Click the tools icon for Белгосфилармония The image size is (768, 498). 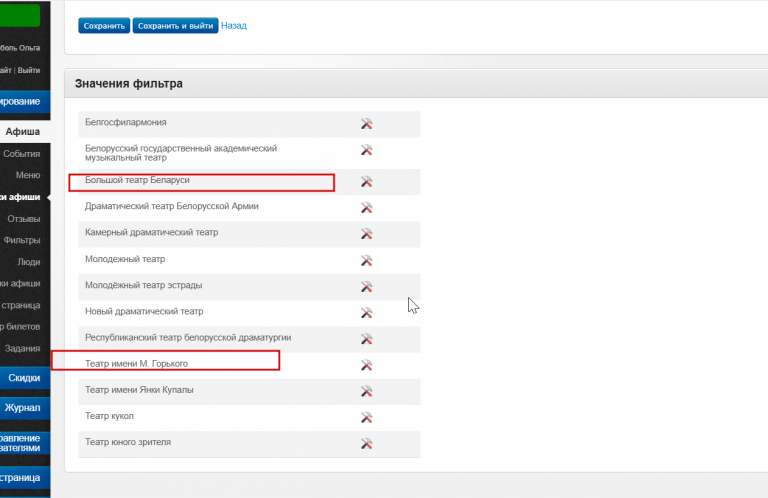pyautogui.click(x=366, y=124)
